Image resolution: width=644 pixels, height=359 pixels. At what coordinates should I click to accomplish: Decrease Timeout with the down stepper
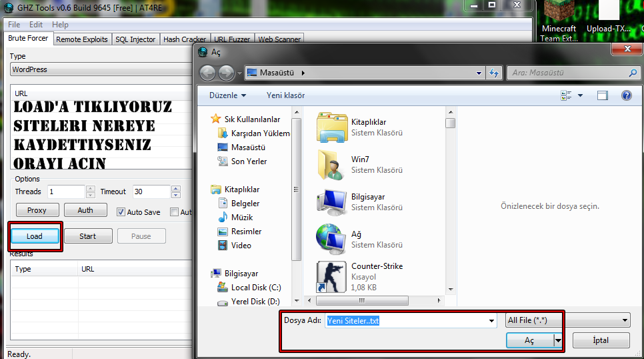click(176, 195)
